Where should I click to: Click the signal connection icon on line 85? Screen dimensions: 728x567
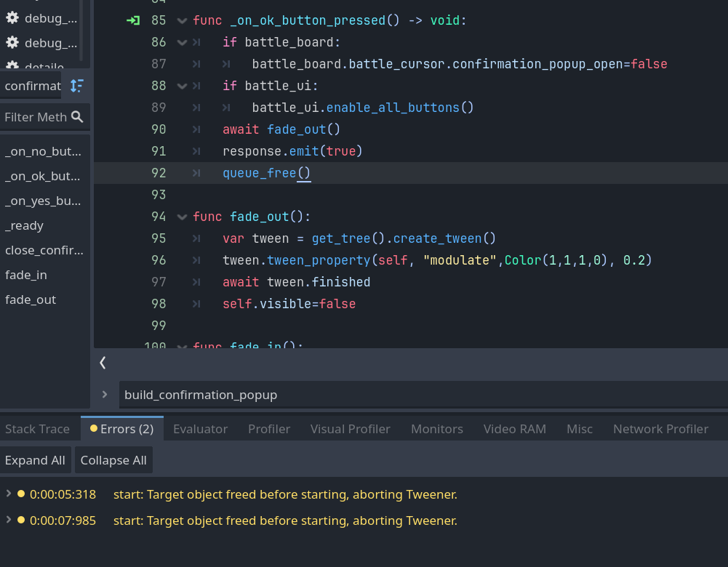[x=132, y=20]
